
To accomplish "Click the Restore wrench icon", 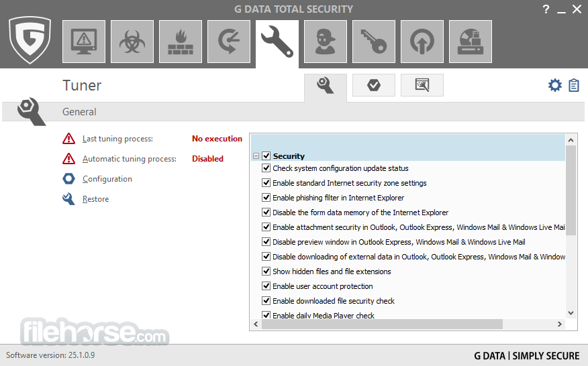I will click(68, 199).
